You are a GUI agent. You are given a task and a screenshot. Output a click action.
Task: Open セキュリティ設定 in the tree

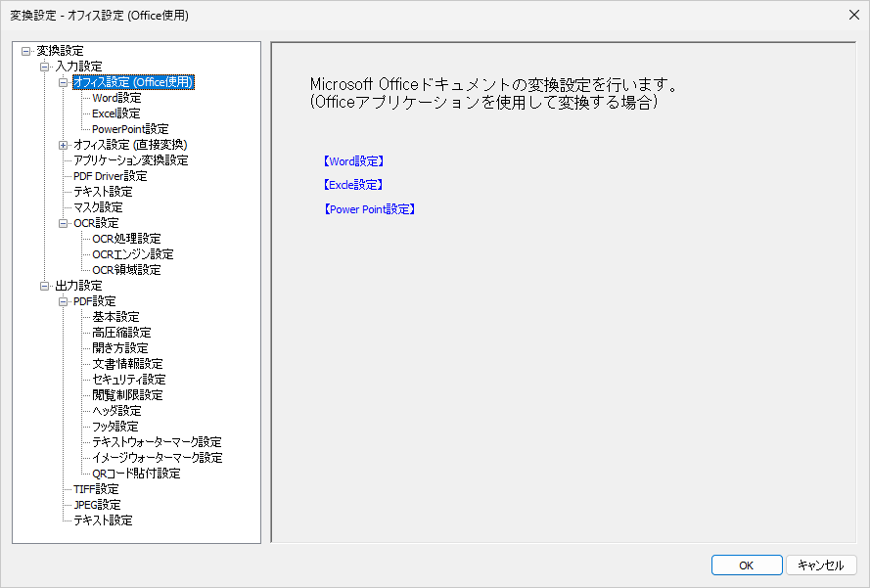pos(129,380)
